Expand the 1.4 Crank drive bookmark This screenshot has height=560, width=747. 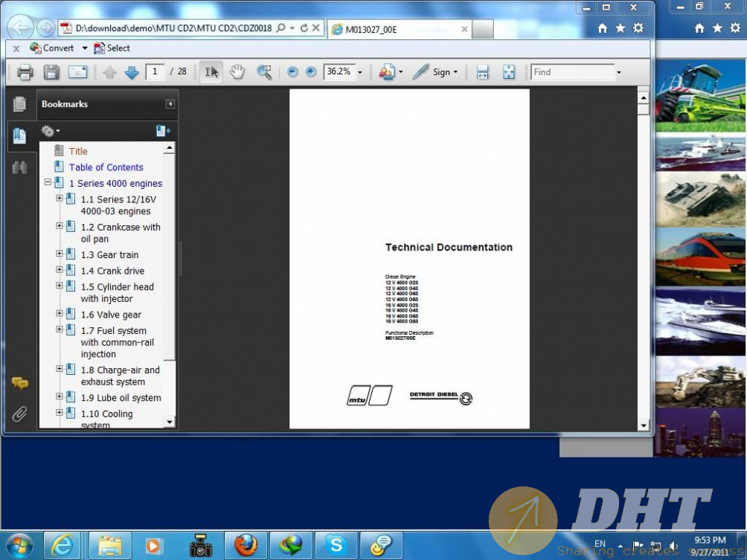[59, 270]
